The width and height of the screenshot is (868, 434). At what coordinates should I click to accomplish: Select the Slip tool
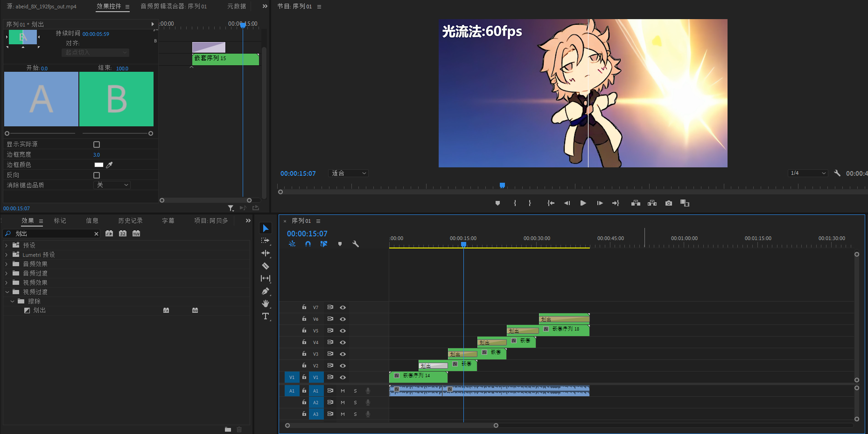[266, 278]
